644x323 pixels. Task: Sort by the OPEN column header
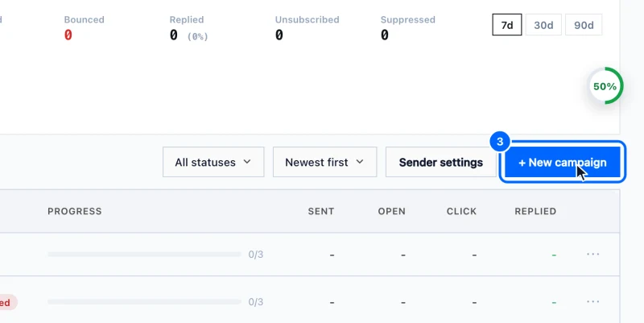pyautogui.click(x=391, y=211)
